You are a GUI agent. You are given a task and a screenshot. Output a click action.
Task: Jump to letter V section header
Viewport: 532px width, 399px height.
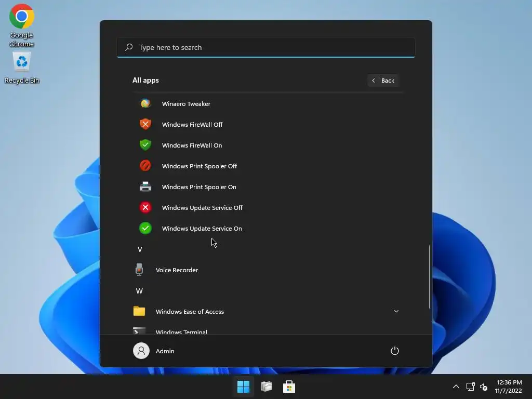pyautogui.click(x=140, y=249)
